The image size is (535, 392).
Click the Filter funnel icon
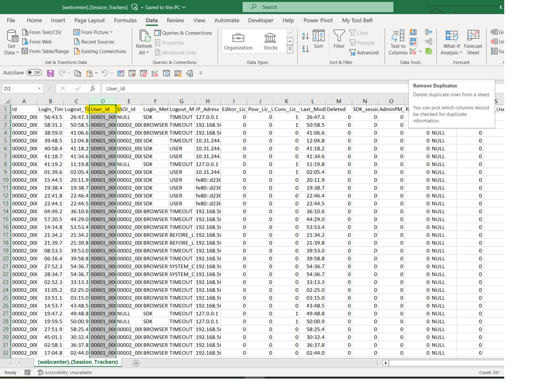[x=339, y=39]
